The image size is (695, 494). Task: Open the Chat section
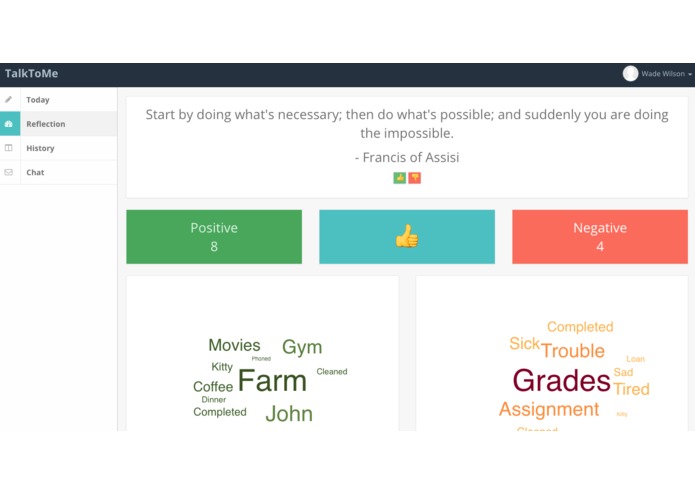click(59, 172)
